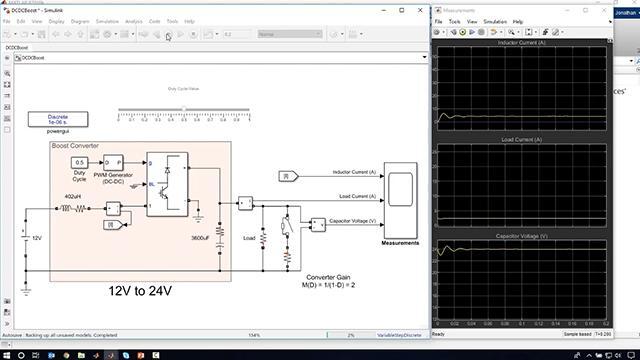Go up to parent using the up arrow icon

click(x=80, y=35)
